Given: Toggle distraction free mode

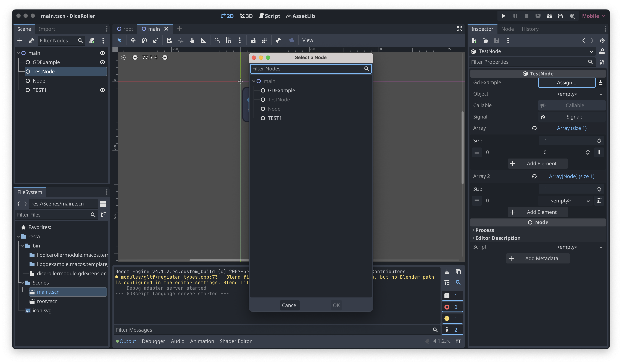Looking at the screenshot, I should [460, 29].
